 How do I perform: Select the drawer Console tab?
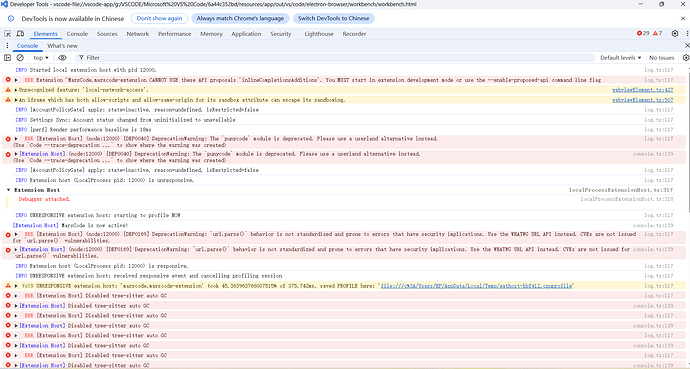(27, 46)
